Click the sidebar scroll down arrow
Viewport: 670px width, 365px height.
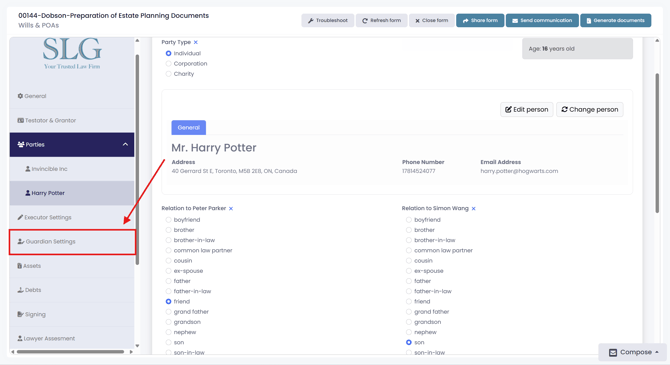[x=137, y=346]
